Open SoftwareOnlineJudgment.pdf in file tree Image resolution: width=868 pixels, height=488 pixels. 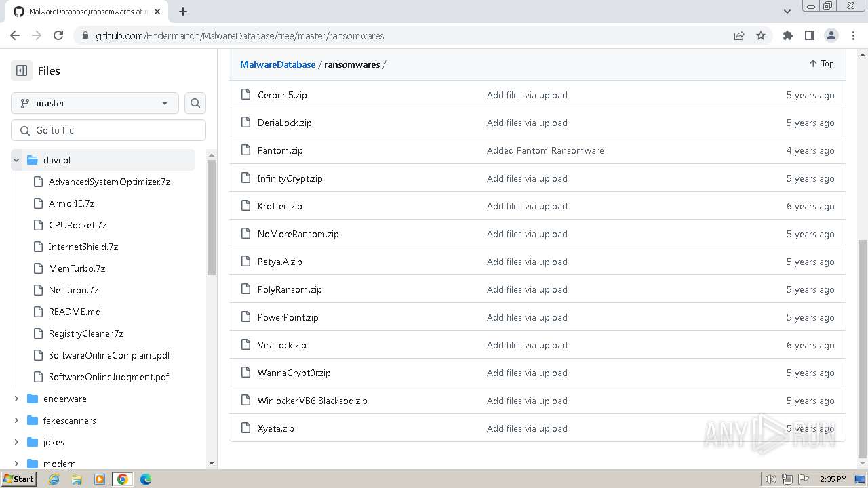coord(108,377)
